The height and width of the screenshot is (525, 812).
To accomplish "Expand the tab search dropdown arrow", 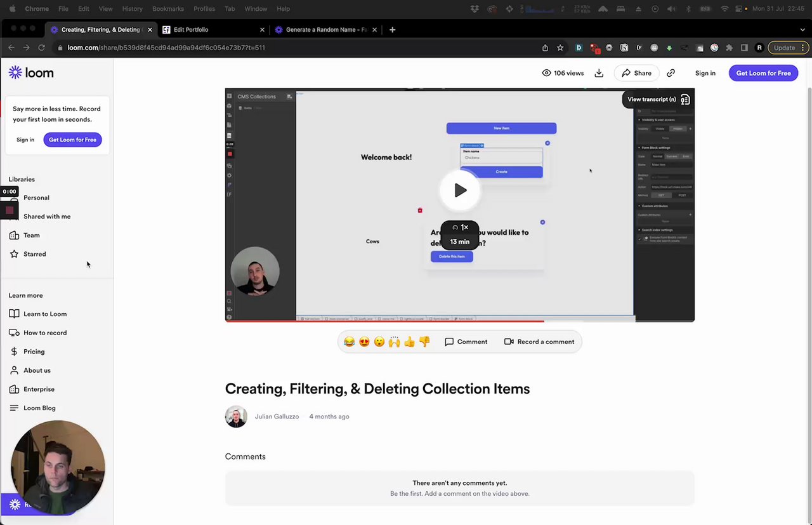I will [802, 30].
